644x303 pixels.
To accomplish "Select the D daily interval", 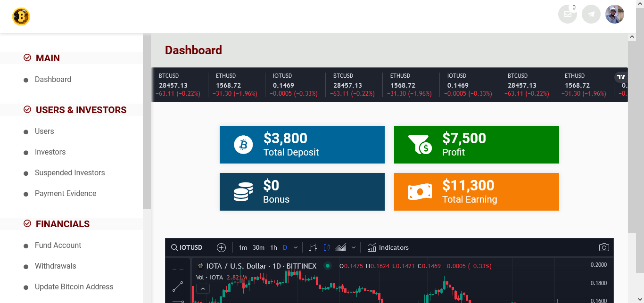I will point(285,247).
